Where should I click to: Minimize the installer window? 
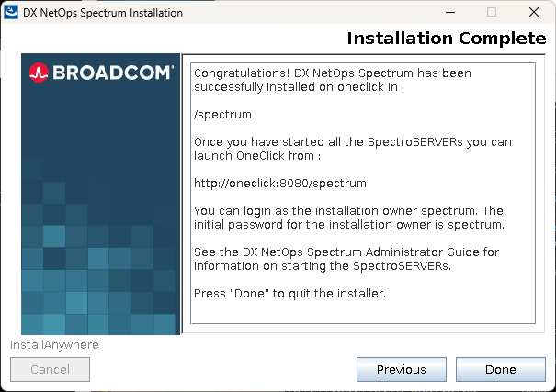point(449,13)
